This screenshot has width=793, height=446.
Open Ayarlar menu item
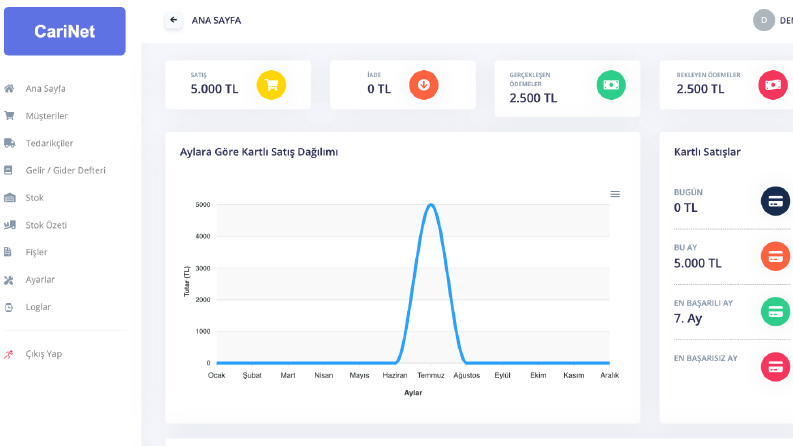pos(40,280)
